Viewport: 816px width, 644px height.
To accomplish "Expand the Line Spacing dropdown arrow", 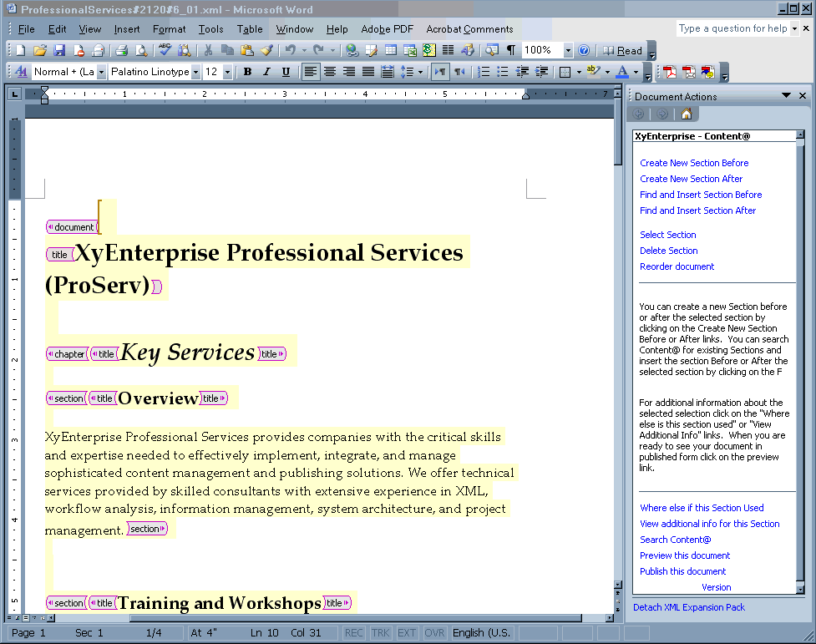I will [x=420, y=72].
